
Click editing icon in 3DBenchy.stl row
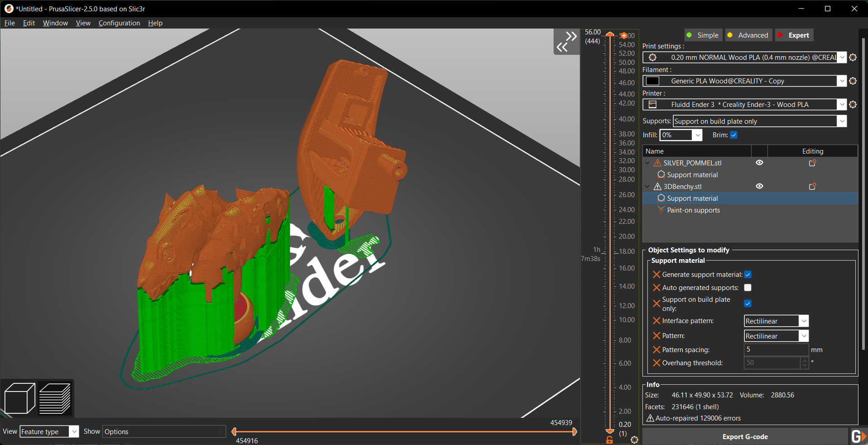pos(813,186)
